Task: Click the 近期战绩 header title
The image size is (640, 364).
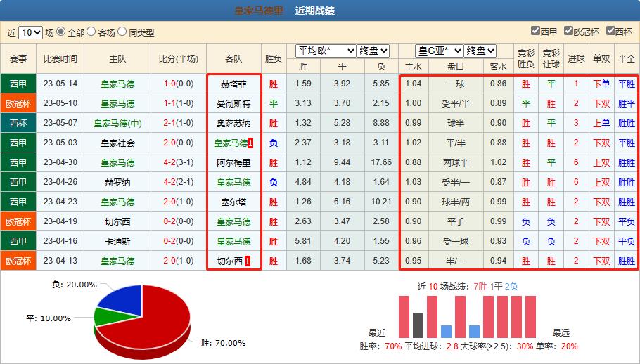Action: pyautogui.click(x=314, y=11)
